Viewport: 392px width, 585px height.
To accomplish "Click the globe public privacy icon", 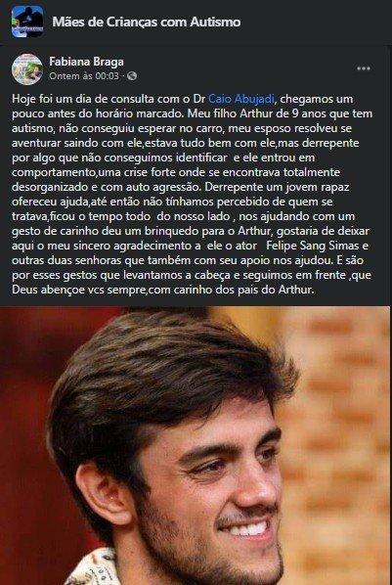I will tap(132, 76).
